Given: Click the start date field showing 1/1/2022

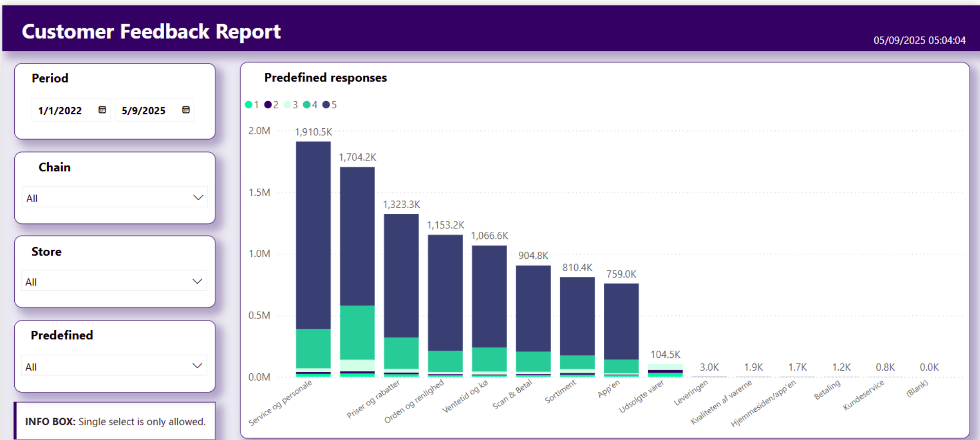Looking at the screenshot, I should 71,110.
